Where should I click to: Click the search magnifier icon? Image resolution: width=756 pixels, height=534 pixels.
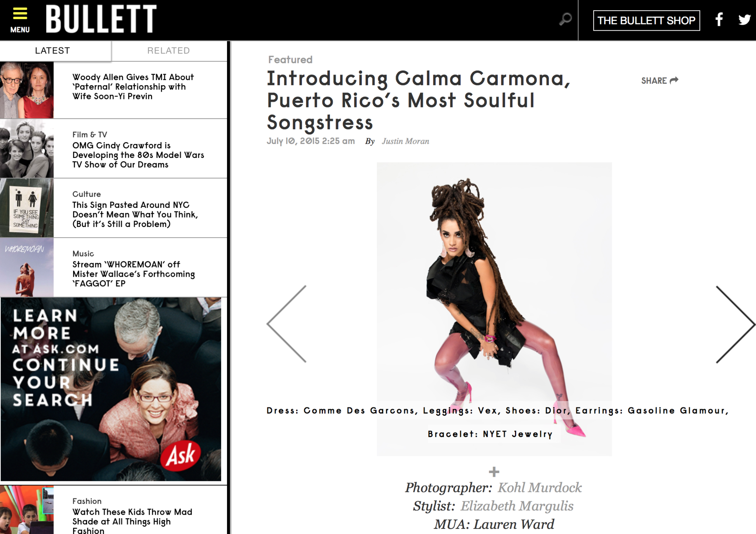565,19
